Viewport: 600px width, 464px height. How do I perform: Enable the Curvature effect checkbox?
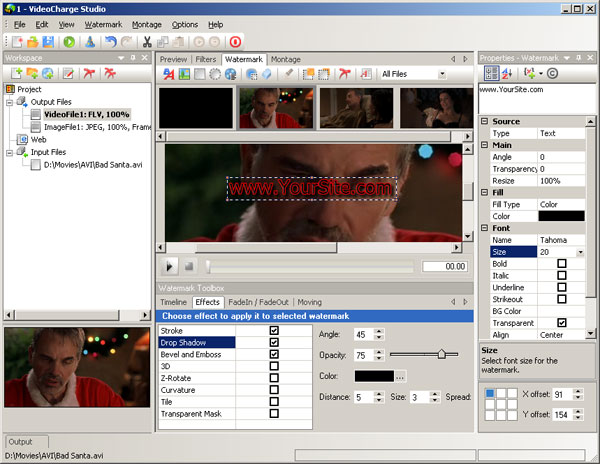274,390
